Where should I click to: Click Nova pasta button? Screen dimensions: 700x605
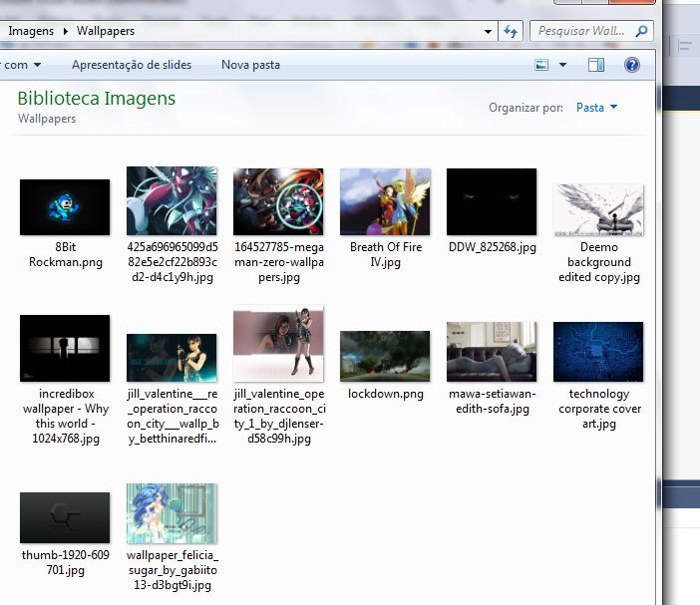point(250,65)
